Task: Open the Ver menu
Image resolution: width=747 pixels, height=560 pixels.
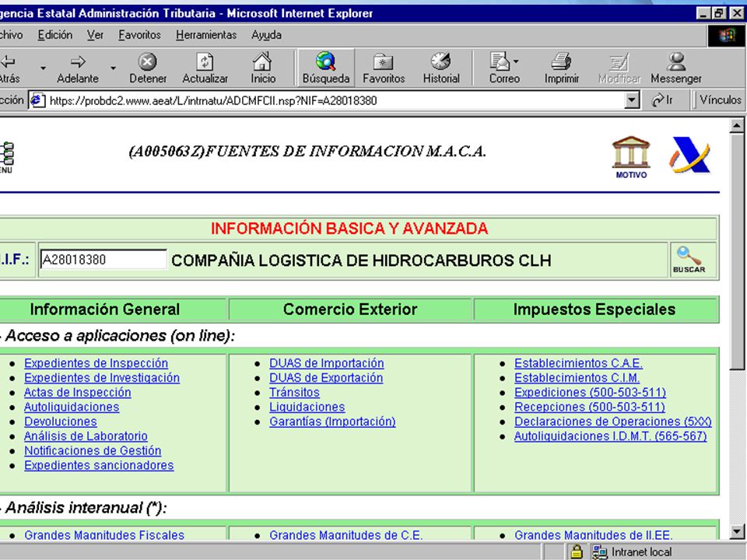Action: (x=95, y=35)
